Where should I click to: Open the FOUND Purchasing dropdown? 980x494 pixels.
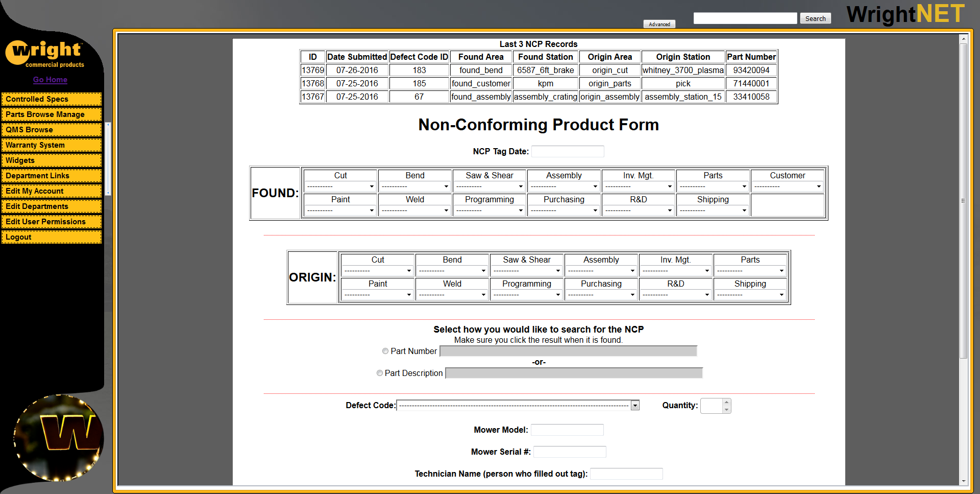(x=564, y=210)
